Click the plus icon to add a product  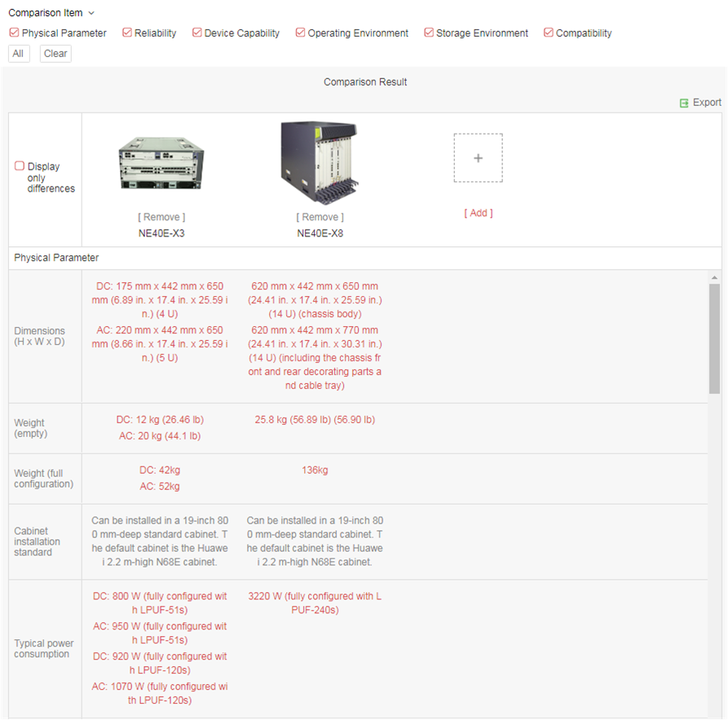pyautogui.click(x=479, y=158)
